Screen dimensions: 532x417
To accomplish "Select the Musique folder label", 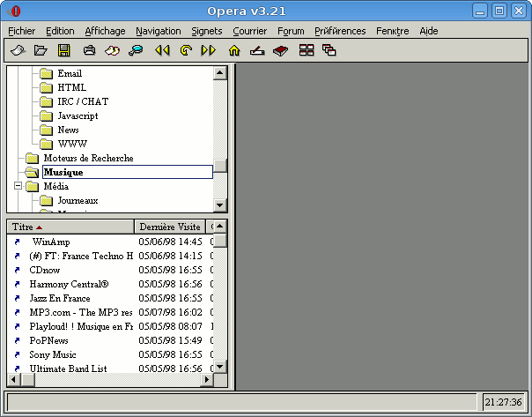I will 128,172.
